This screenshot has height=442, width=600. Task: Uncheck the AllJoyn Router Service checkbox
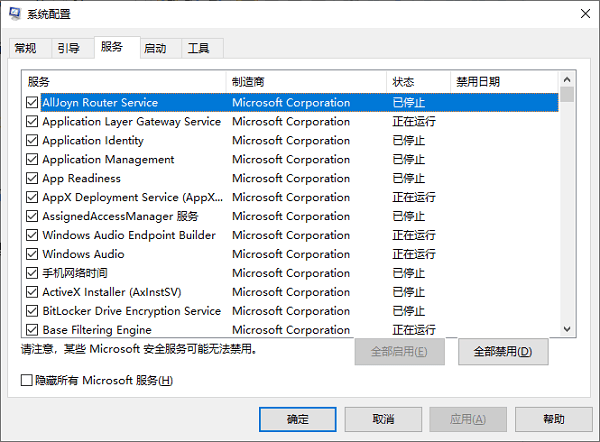point(32,102)
